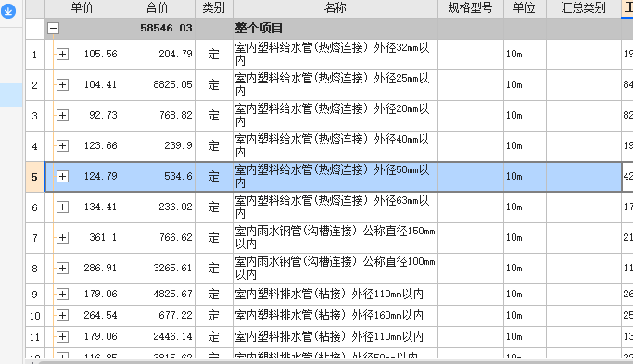Click name cell 外径160mm以内 drain pipe
Image resolution: width=633 pixels, height=364 pixels.
(335, 315)
